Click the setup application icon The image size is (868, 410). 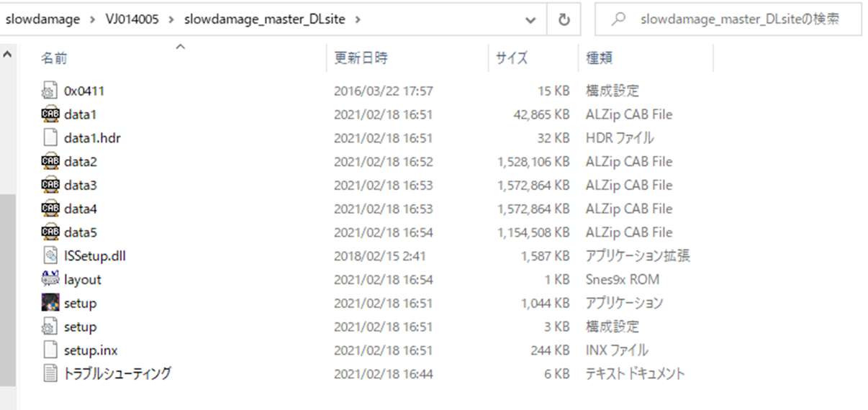tap(50, 303)
